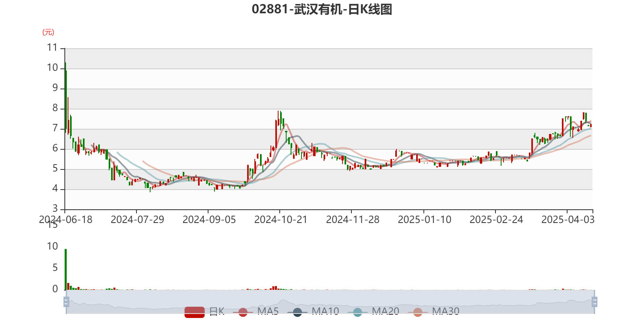
Task: Click the right data zoom slider handle
Action: [x=594, y=301]
